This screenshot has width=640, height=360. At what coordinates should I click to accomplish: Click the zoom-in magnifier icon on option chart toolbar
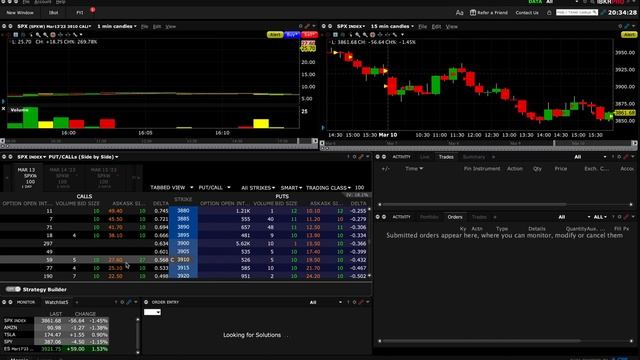pos(38,35)
